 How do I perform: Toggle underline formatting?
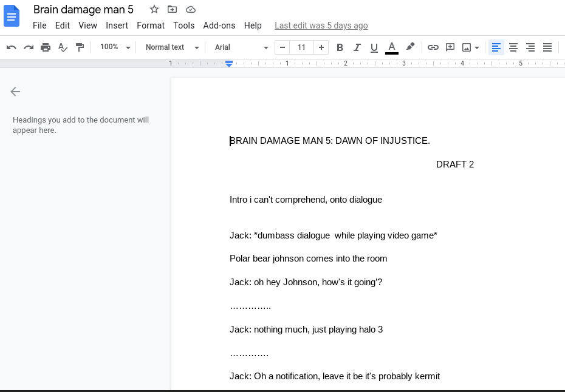[374, 47]
